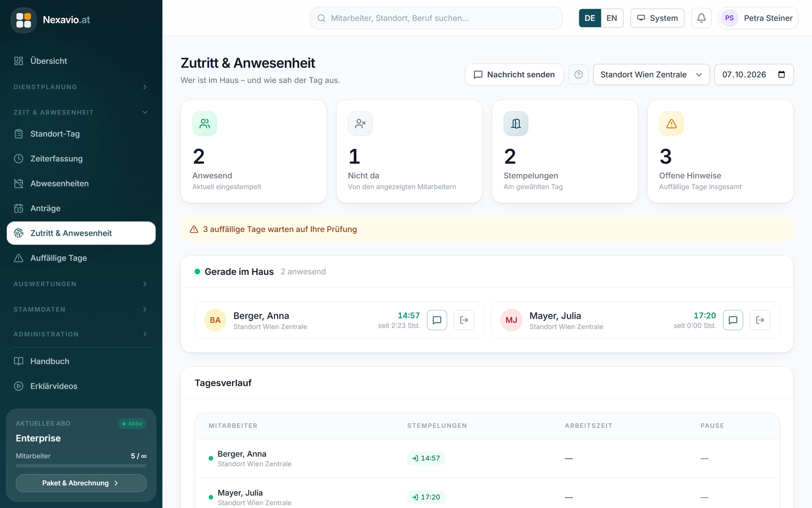This screenshot has width=812, height=508.
Task: Click the 14:57 stamp chip in Tagesverlauf
Action: click(x=426, y=458)
